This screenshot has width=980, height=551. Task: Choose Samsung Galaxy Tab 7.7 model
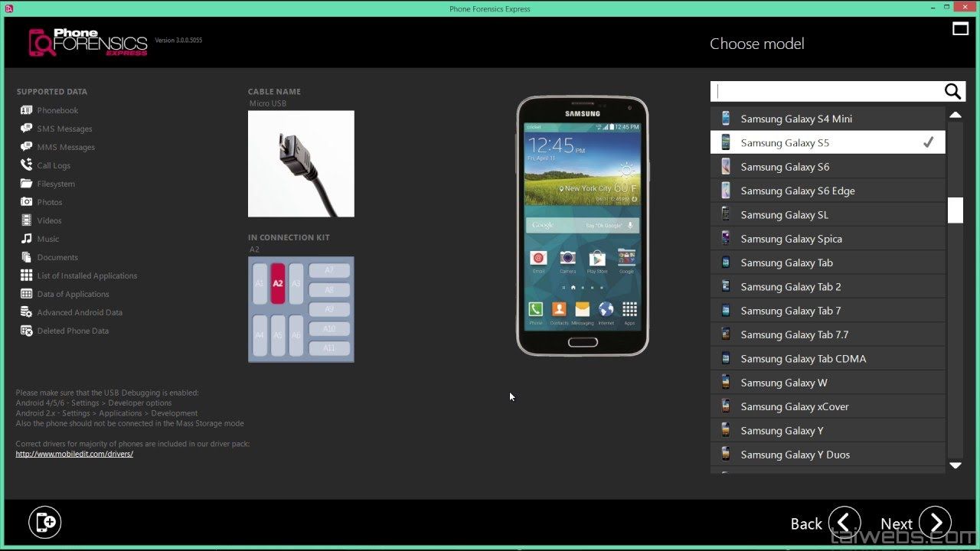(x=794, y=334)
